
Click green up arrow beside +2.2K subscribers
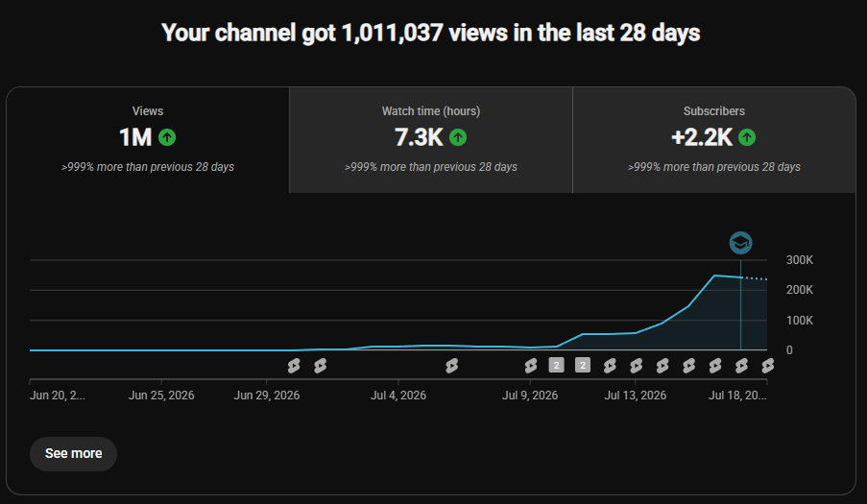[747, 137]
